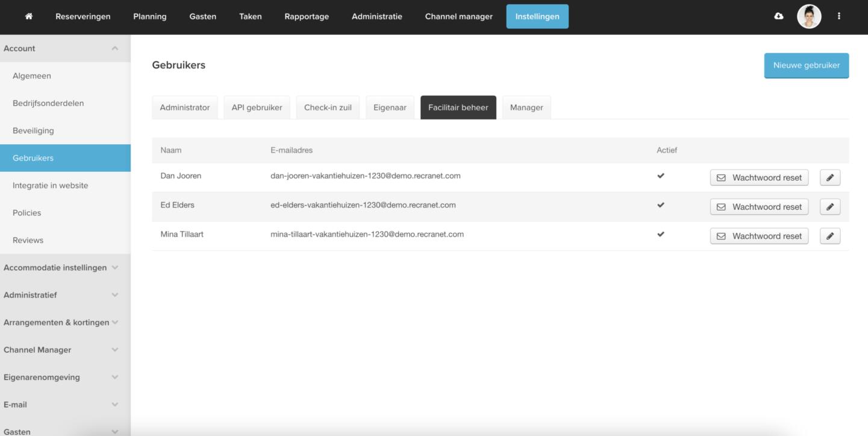Send Wachtwoord reset for Ed Elders

tap(759, 207)
